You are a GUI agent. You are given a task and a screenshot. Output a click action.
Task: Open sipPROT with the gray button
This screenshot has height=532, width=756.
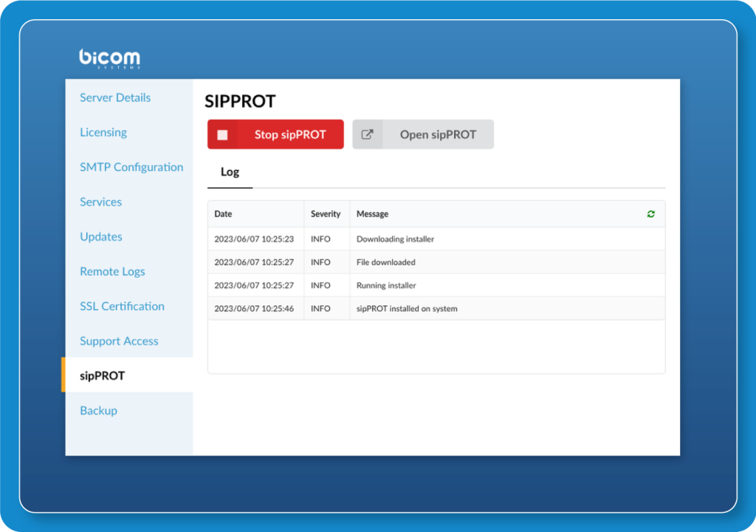click(423, 134)
